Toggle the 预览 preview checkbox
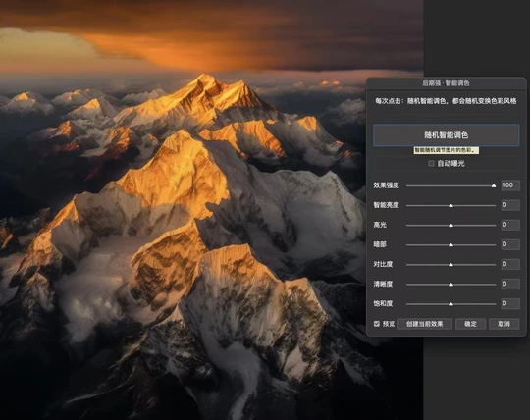530x420 pixels. (x=377, y=324)
